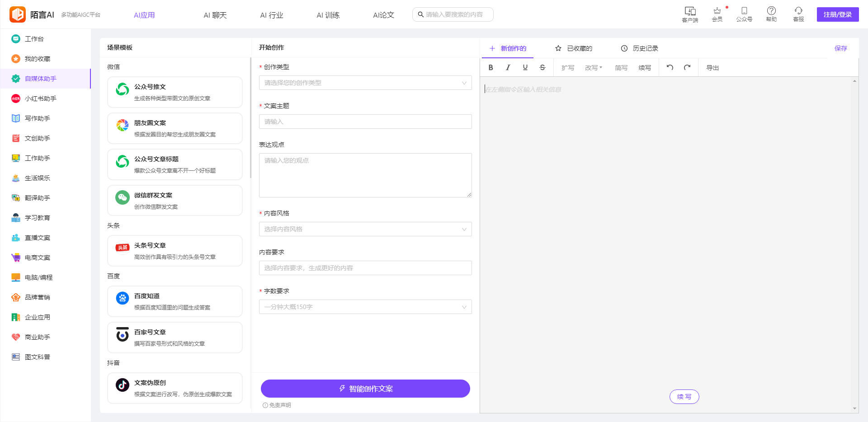Viewport: 868px width, 422px height.
Task: Open 工作台 in the sidebar
Action: coord(45,39)
